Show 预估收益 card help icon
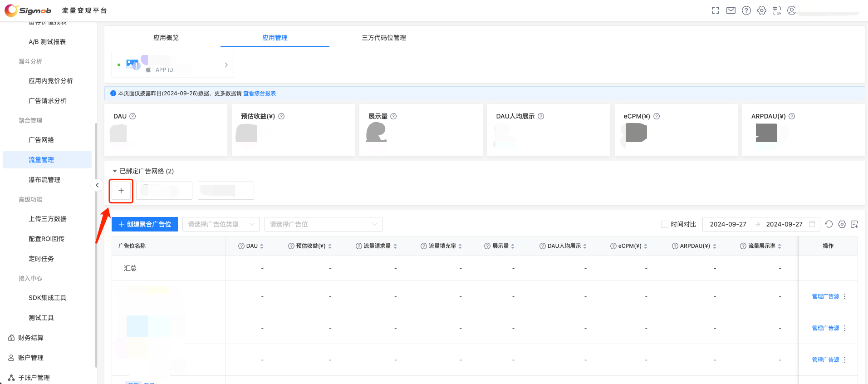Image resolution: width=868 pixels, height=384 pixels. [x=281, y=116]
